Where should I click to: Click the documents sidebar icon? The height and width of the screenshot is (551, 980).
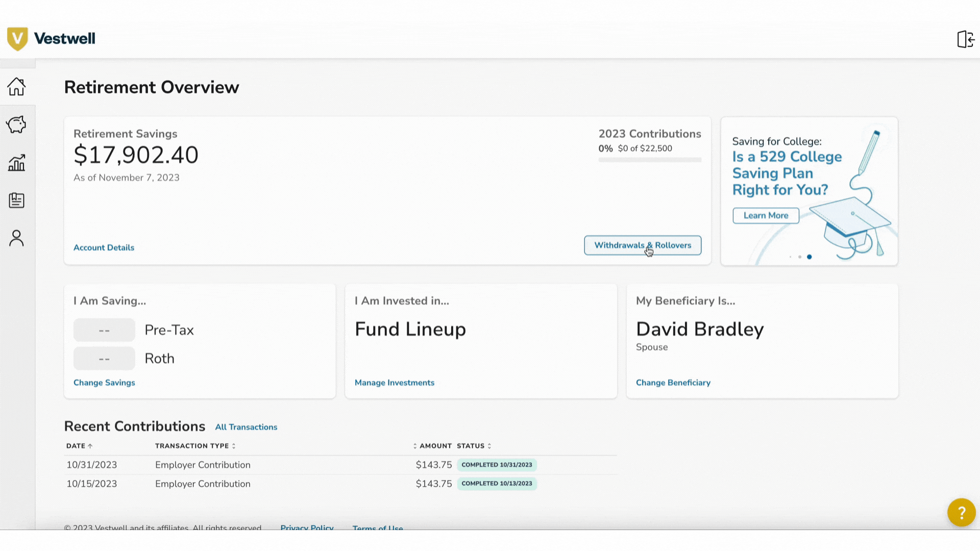pyautogui.click(x=16, y=201)
